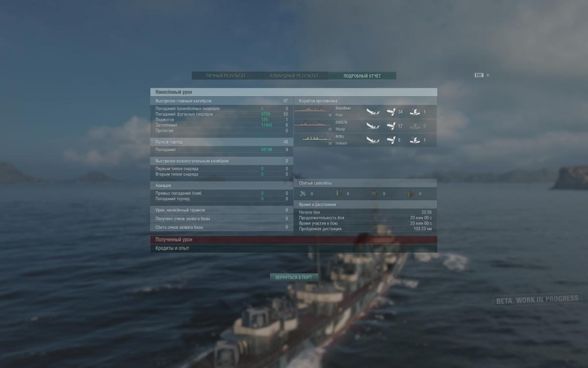The width and height of the screenshot is (588, 368).
Task: Click the last bomber icon in shot-down planes
Action: pyautogui.click(x=411, y=193)
